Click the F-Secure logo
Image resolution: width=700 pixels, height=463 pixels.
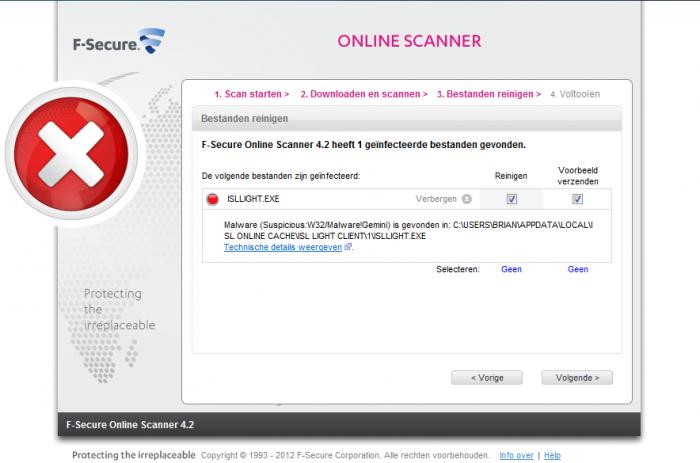coord(119,41)
